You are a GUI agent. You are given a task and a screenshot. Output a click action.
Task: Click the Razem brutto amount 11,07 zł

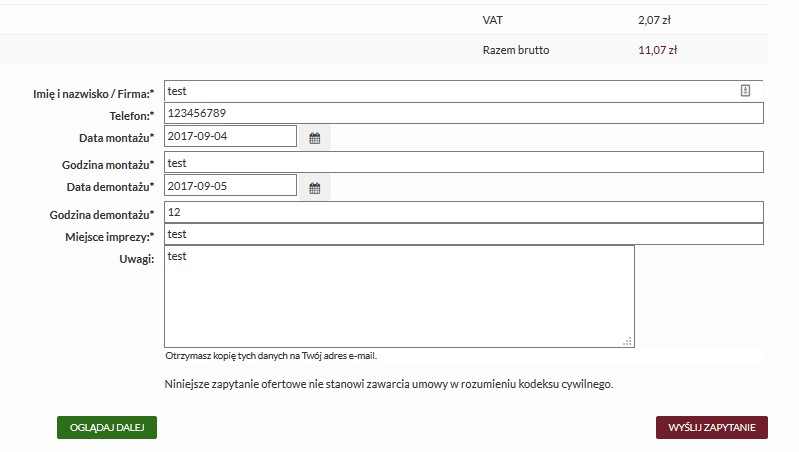[x=658, y=49]
